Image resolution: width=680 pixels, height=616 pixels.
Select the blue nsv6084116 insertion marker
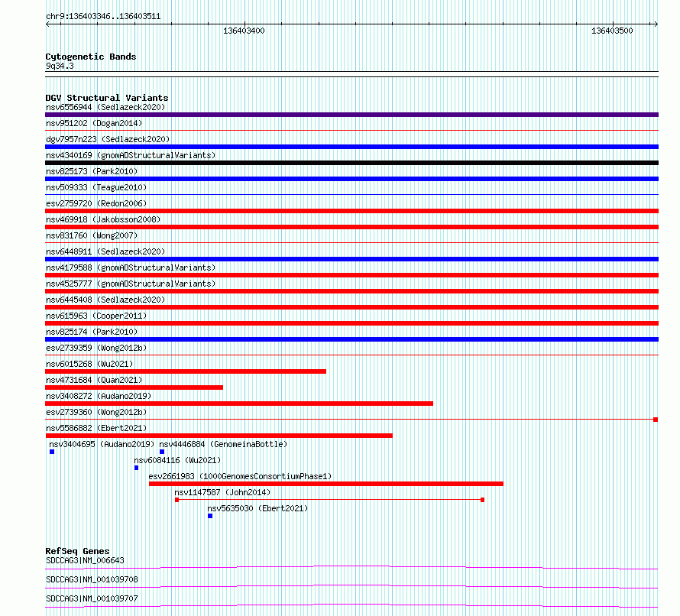coord(137,468)
